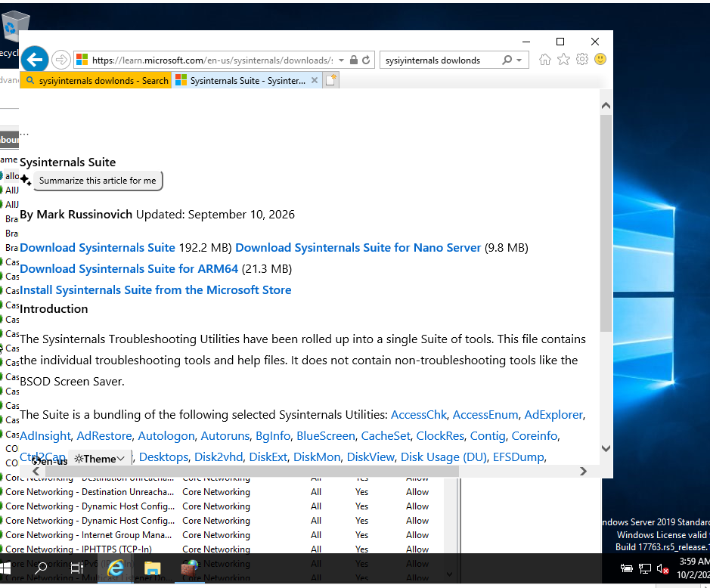The height and width of the screenshot is (588, 710).
Task: Click Summarize this article for me button
Action: pyautogui.click(x=98, y=181)
